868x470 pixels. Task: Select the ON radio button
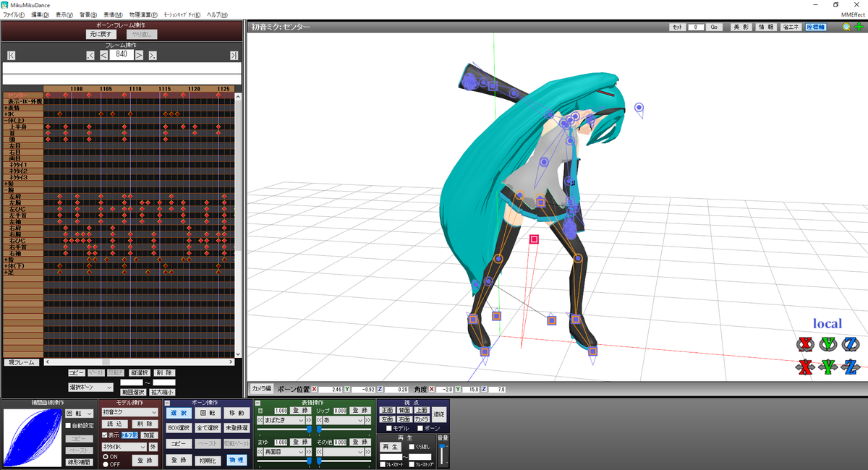pyautogui.click(x=105, y=457)
